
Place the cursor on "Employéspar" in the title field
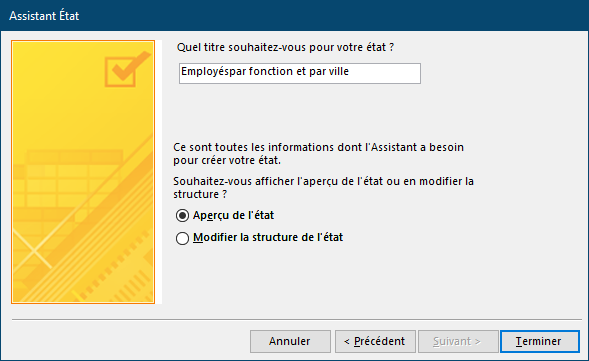214,71
